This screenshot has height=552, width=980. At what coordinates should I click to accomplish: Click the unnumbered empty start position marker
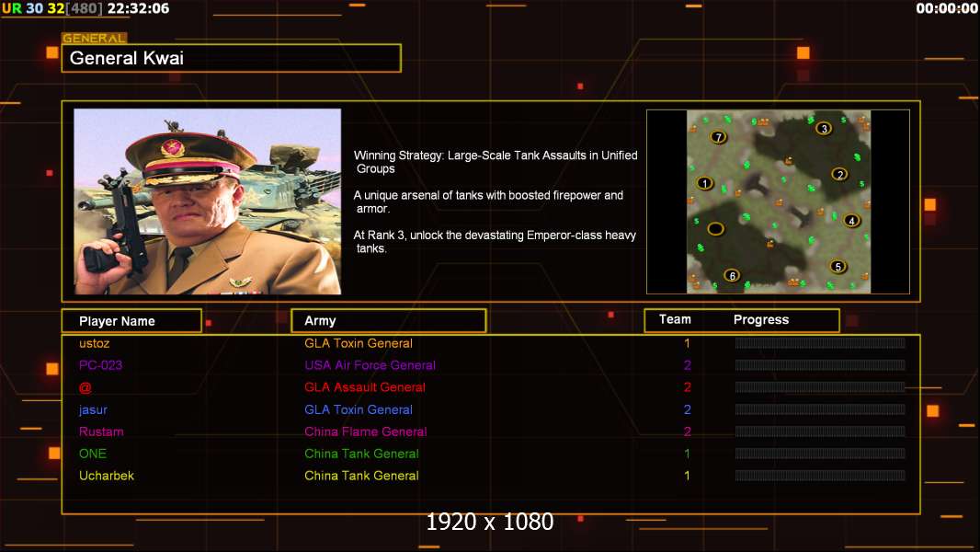[715, 229]
